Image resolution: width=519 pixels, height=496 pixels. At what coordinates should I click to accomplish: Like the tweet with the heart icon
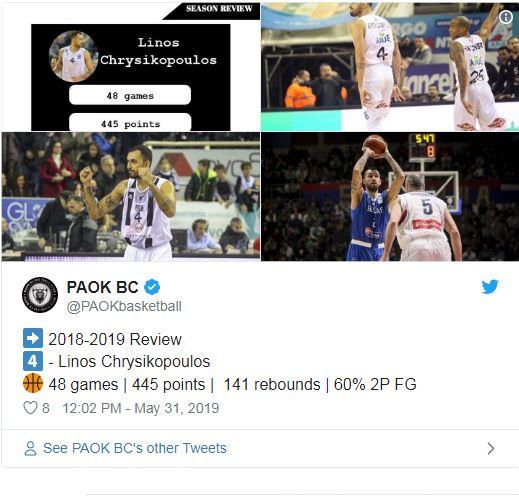tap(30, 408)
